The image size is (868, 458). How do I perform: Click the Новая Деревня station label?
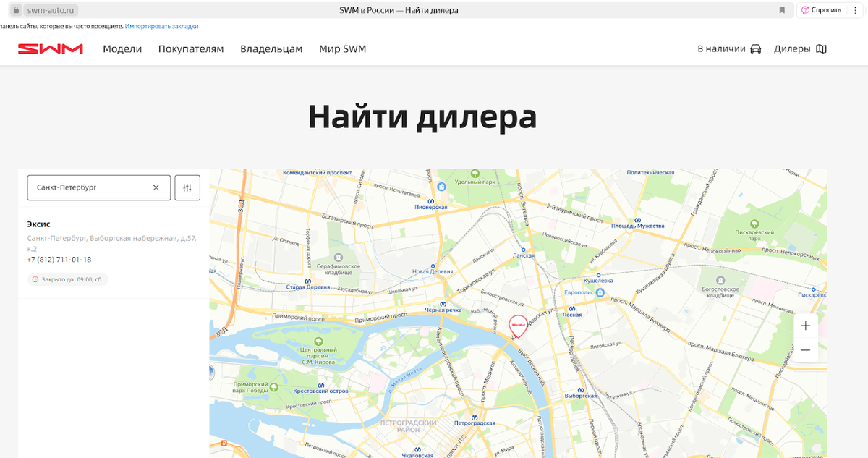[433, 272]
